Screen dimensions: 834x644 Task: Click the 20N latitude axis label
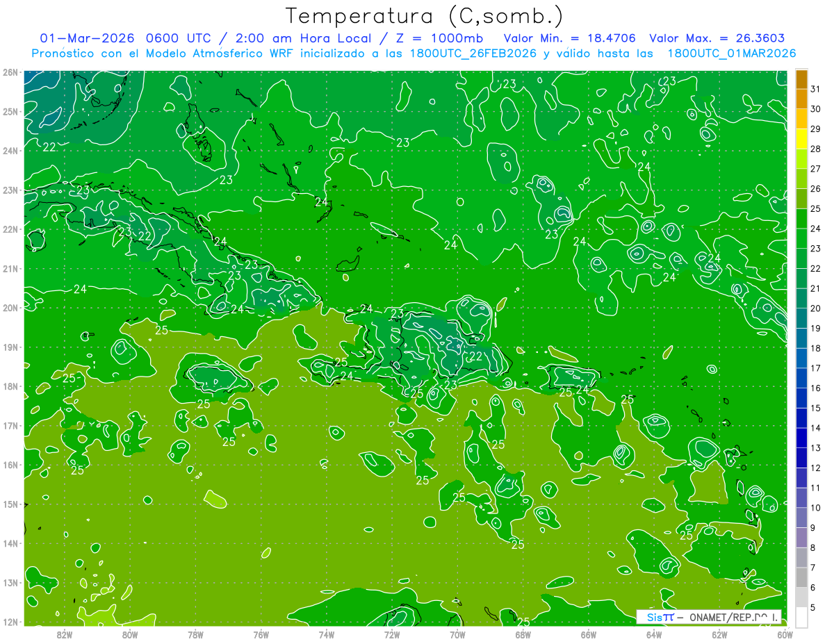coord(10,308)
